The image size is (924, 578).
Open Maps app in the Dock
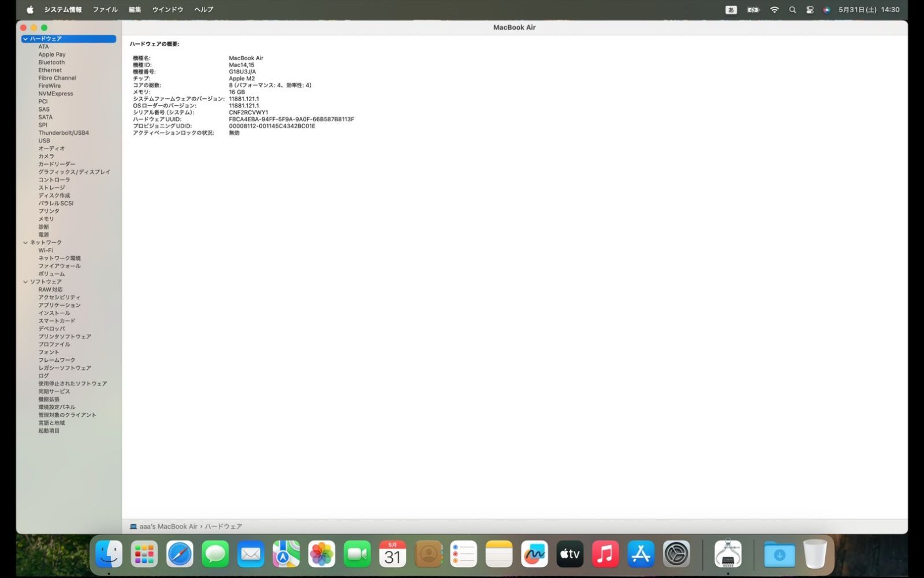coord(286,554)
